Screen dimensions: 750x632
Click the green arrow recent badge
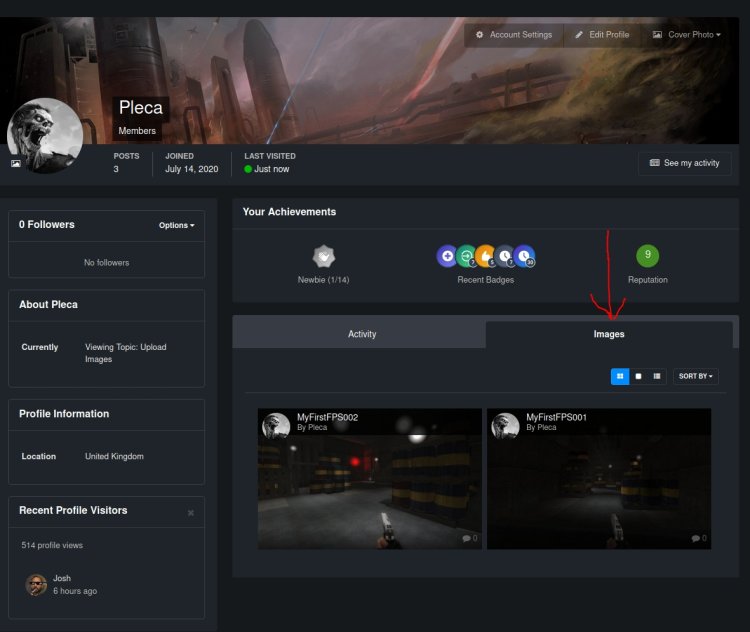(466, 256)
